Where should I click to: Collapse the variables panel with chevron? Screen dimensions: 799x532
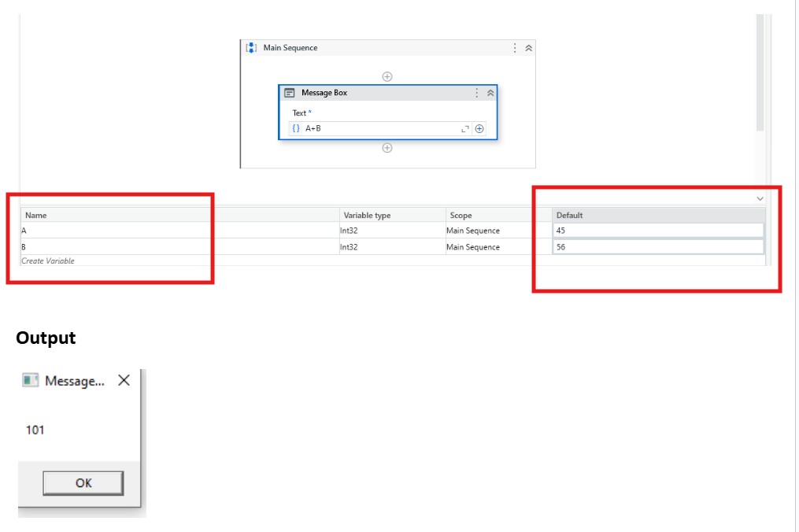click(x=760, y=199)
